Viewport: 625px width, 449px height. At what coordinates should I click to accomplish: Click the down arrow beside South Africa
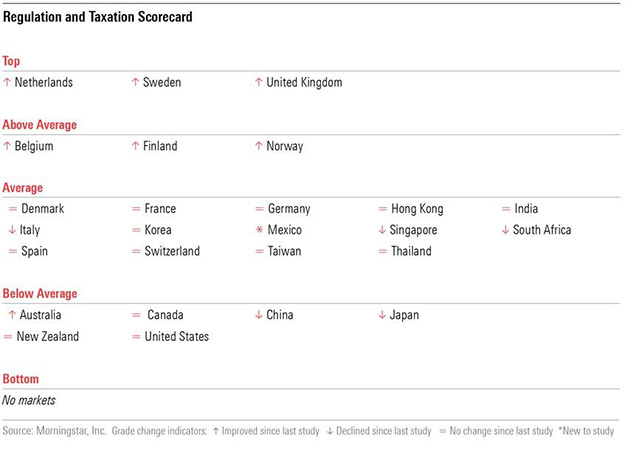click(x=505, y=230)
